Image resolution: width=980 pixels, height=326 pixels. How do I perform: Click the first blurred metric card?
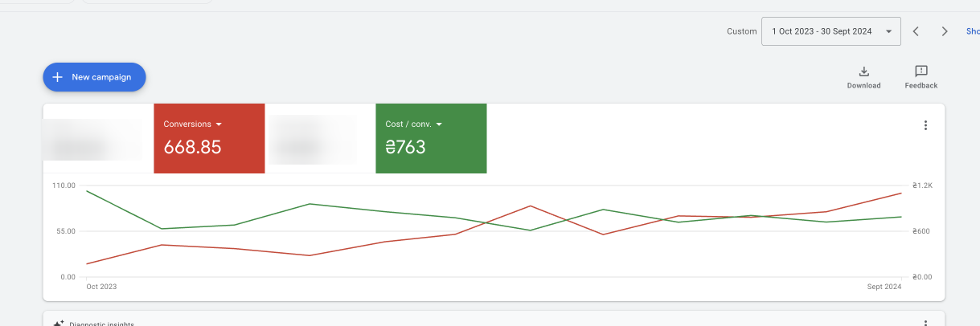pos(98,138)
